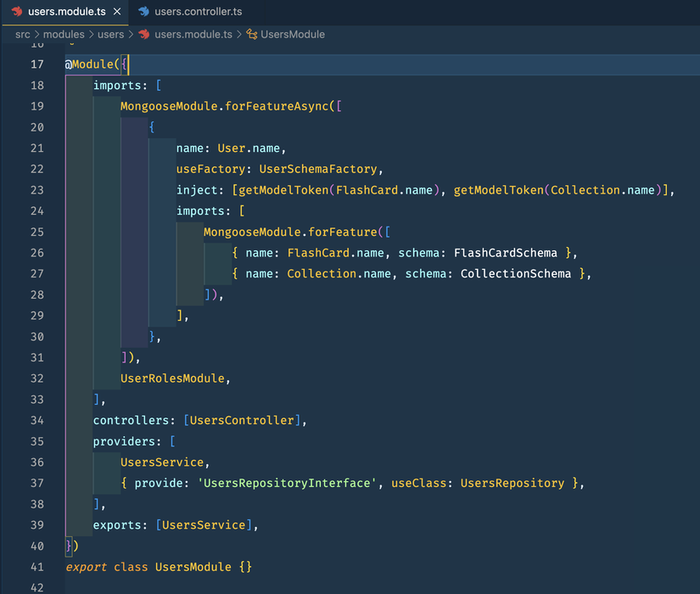
Task: Click UsersService on line 36
Action: point(162,462)
